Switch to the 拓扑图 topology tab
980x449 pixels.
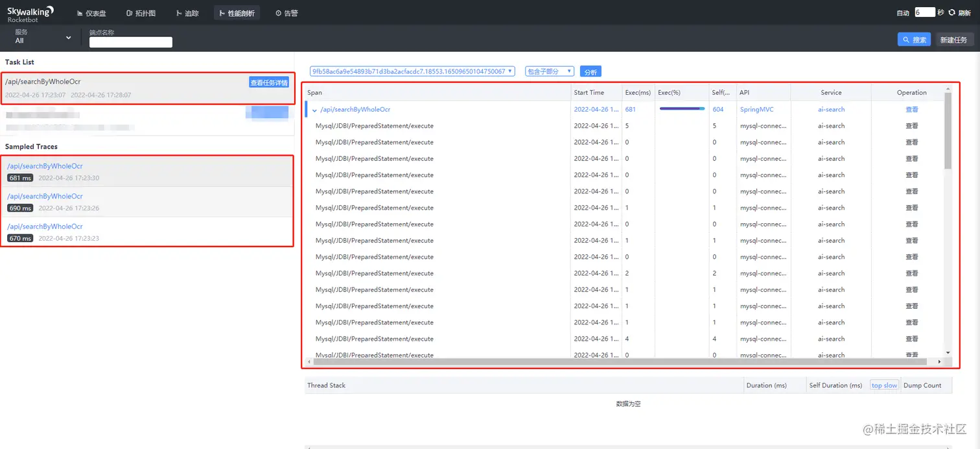141,13
